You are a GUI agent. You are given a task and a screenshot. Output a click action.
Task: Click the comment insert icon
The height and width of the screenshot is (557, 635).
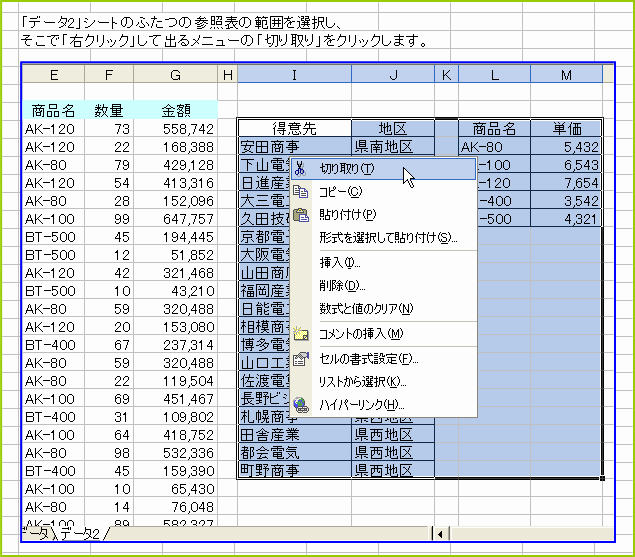coord(300,334)
